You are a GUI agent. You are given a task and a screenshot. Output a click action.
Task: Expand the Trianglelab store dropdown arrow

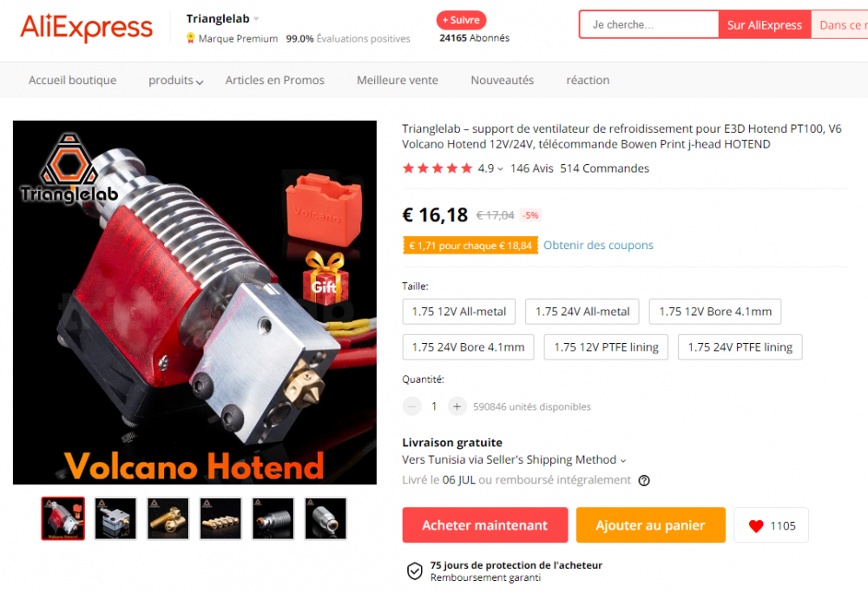(x=256, y=19)
